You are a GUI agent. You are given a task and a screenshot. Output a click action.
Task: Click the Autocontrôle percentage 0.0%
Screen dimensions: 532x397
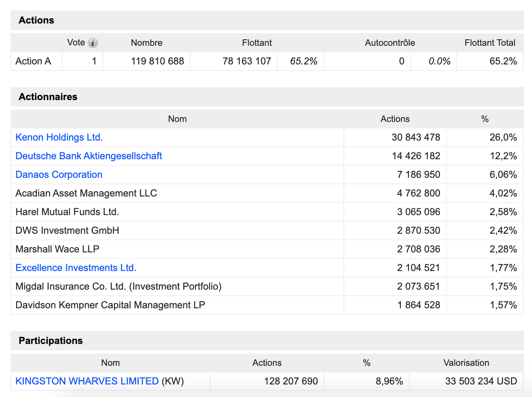pyautogui.click(x=440, y=61)
